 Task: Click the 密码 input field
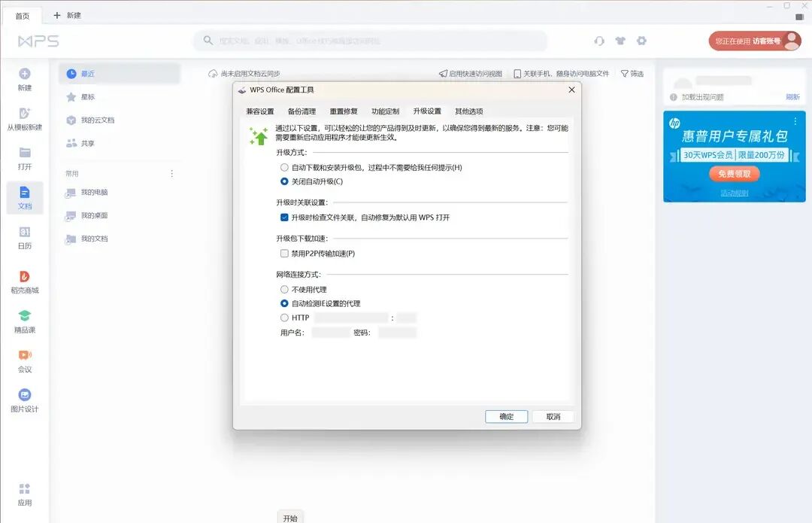point(397,333)
